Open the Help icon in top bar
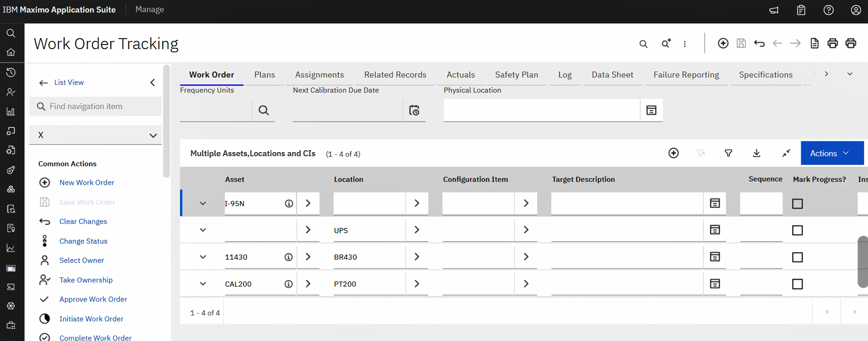This screenshot has height=341, width=868. (828, 10)
